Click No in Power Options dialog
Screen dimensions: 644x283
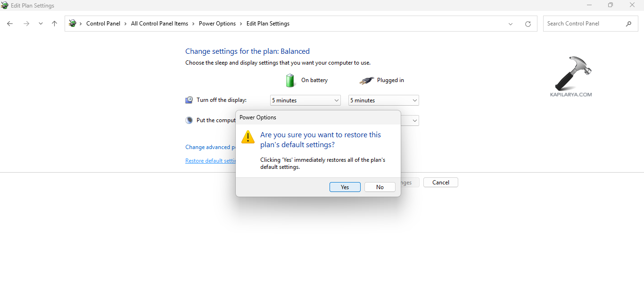tap(380, 187)
